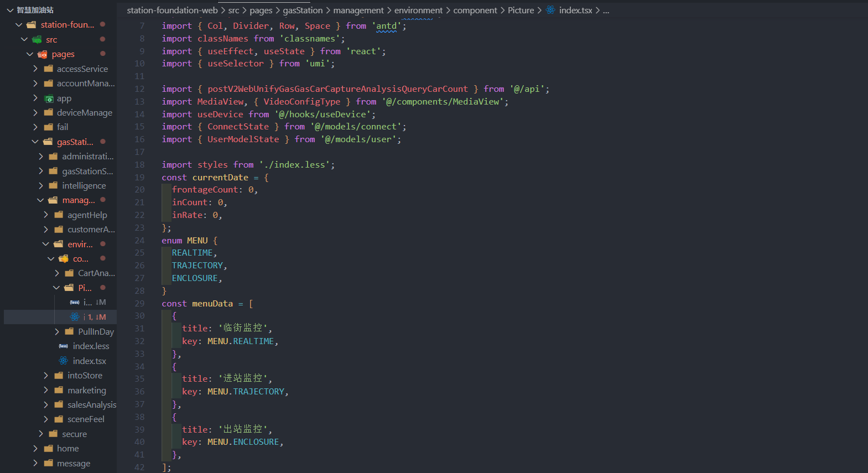Screen dimensions: 868x473
Task: Click the '临街监控' title string
Action: coord(243,328)
